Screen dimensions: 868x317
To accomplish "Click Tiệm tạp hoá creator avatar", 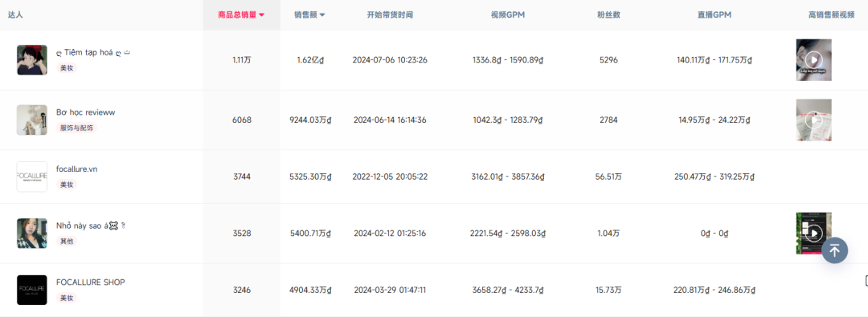I will click(32, 59).
